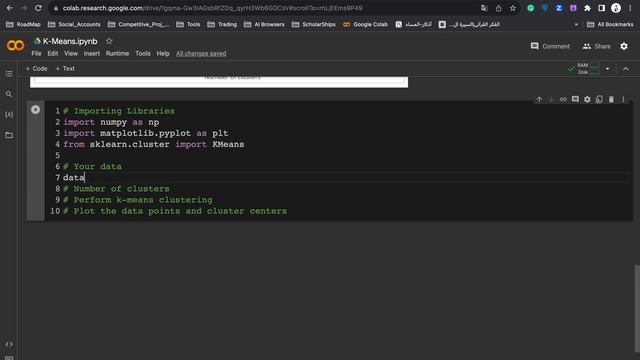Screen dimensions: 640x360
Task: Place cursor on line 'data'
Action: 74,178
